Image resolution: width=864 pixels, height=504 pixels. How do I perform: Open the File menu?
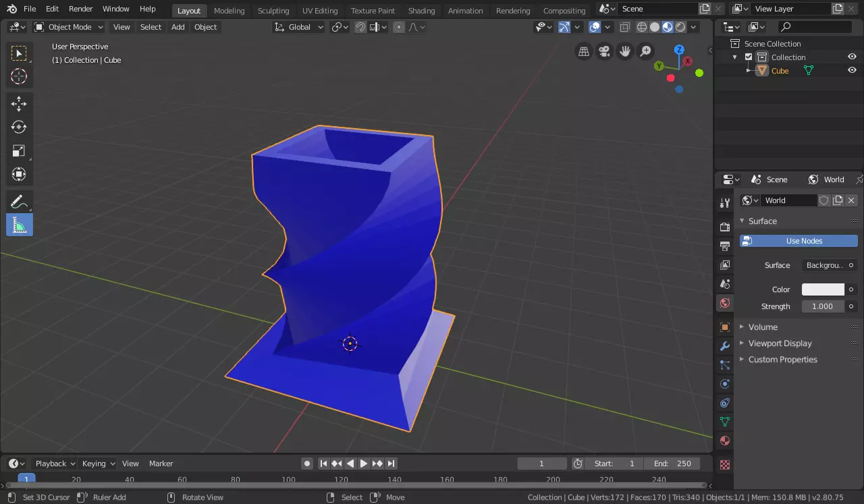click(x=30, y=9)
